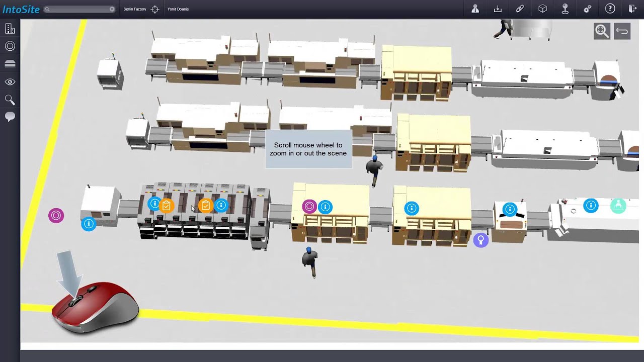Click the crosshair locate icon beside Berlin Factory
The image size is (644, 362).
[x=155, y=9]
